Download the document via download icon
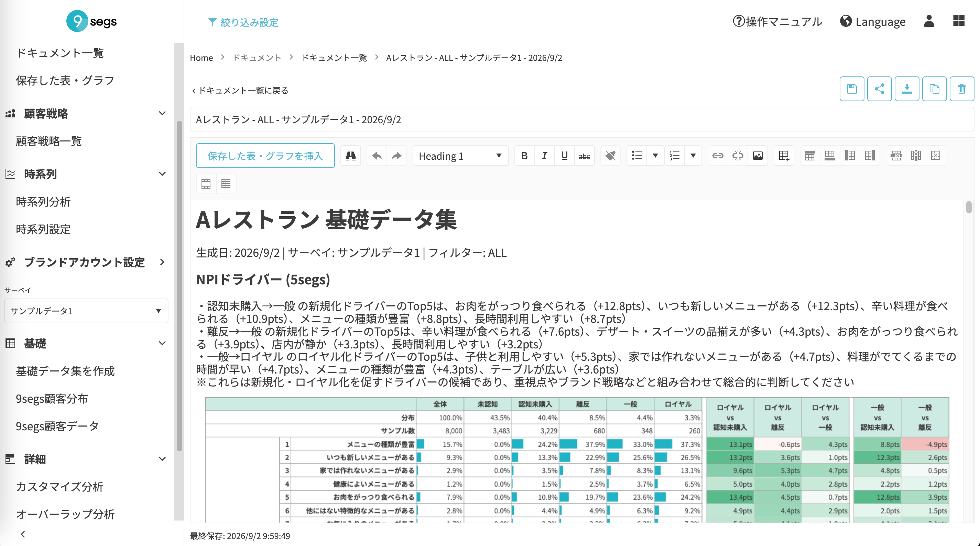The height and width of the screenshot is (546, 980). 906,89
